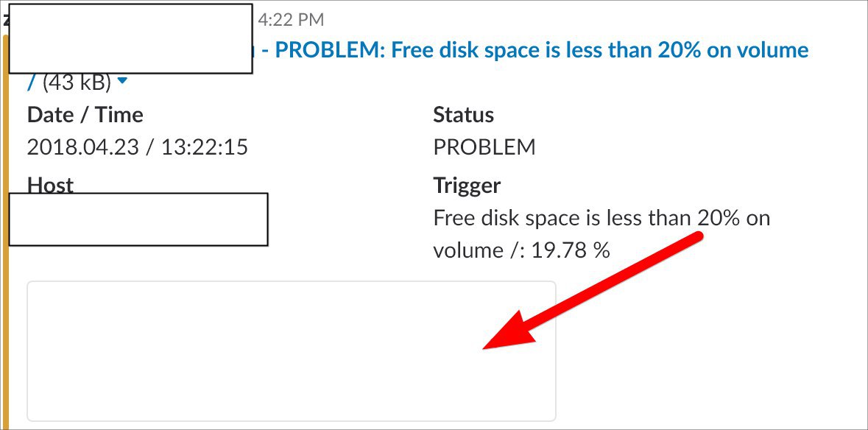868x430 pixels.
Task: Click the Date / Time field label
Action: coord(85,115)
